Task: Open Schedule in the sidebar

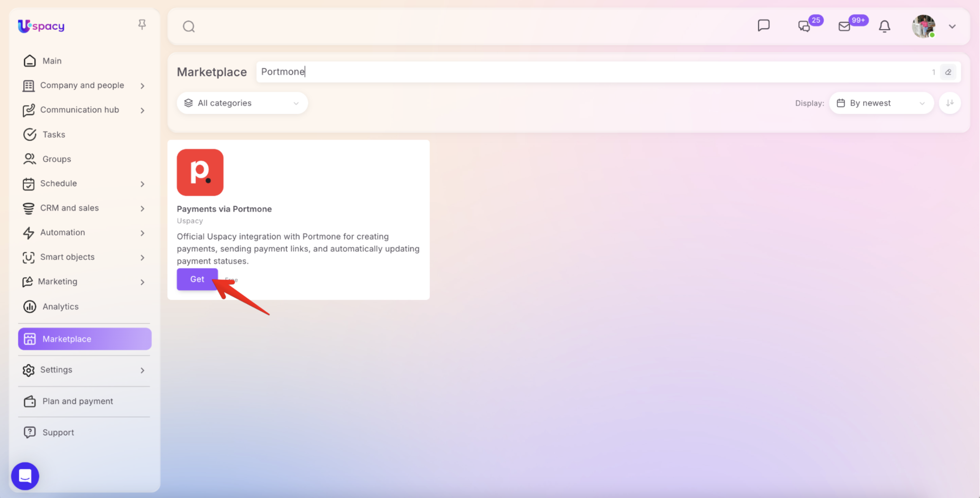Action: pos(58,183)
